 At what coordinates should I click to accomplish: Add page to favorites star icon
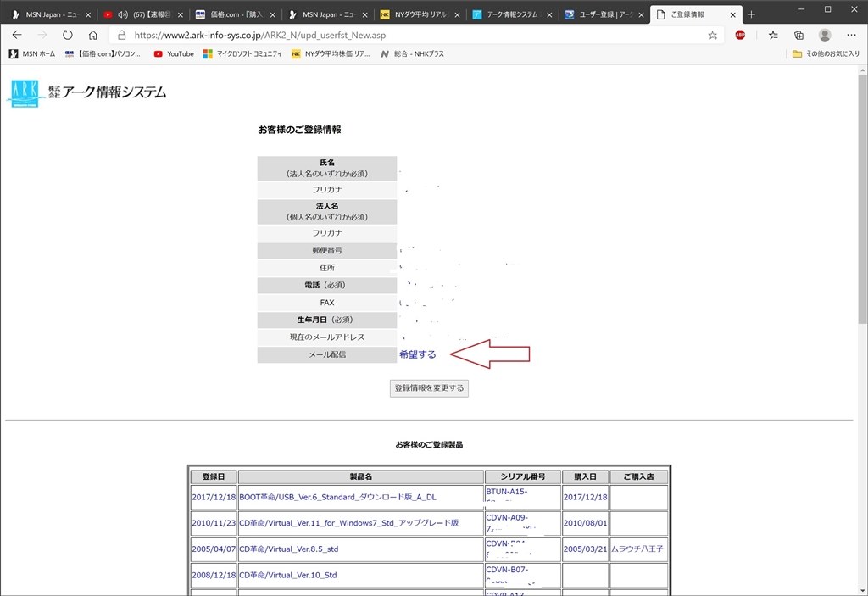coord(712,35)
